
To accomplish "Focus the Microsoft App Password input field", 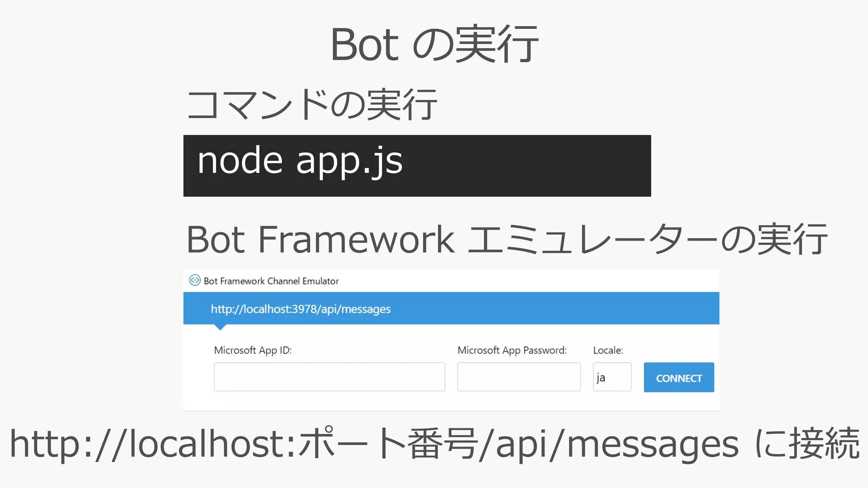I will coord(519,377).
